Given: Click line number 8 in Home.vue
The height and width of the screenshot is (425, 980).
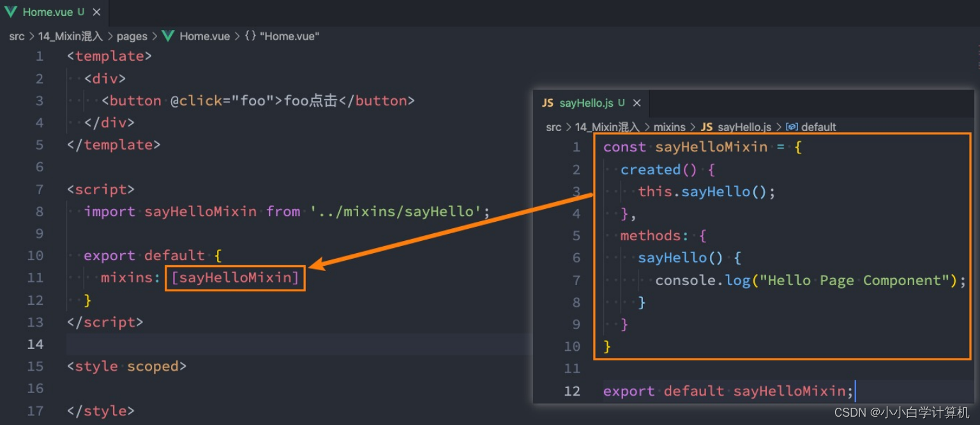Looking at the screenshot, I should tap(40, 212).
